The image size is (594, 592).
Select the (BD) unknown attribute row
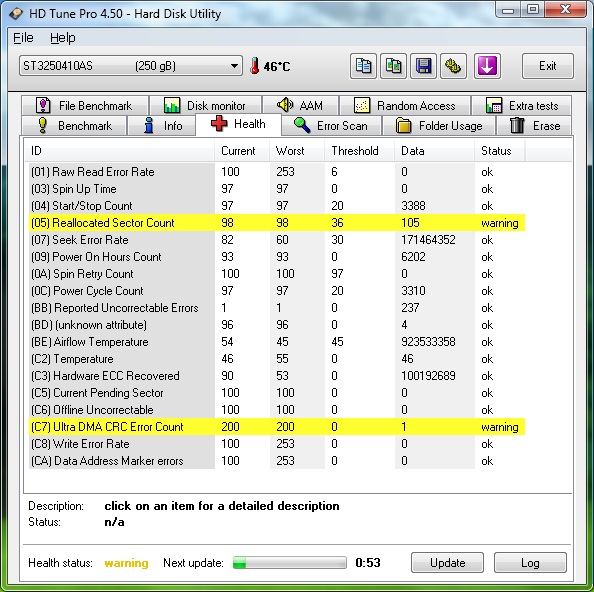point(277,325)
